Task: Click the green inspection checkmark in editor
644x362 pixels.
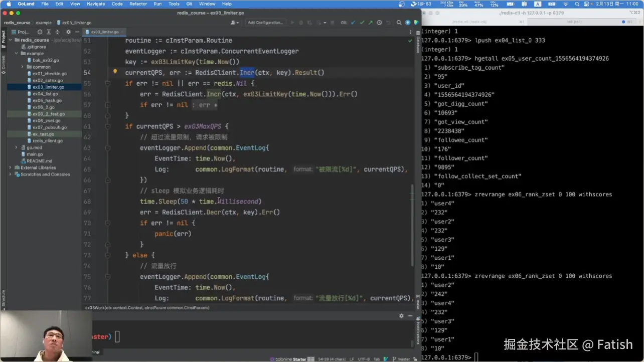Action: click(410, 41)
